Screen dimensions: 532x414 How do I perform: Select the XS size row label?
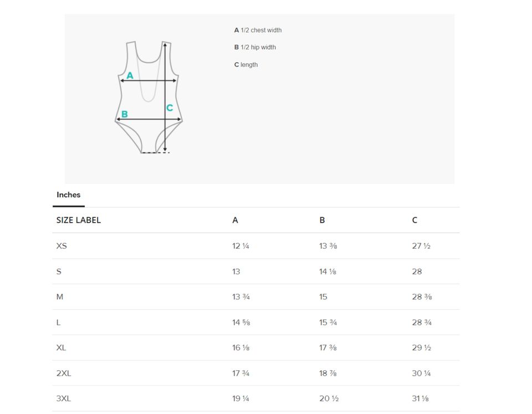62,246
